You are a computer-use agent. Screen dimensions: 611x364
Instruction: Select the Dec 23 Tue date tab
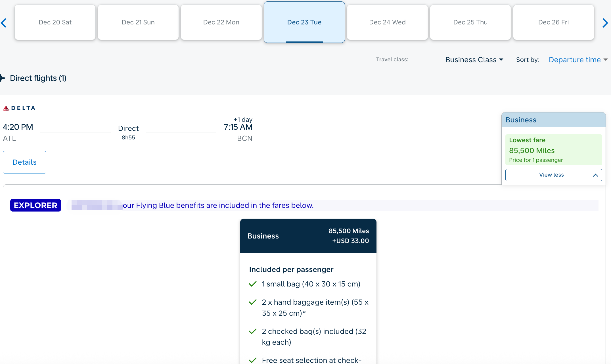click(304, 22)
